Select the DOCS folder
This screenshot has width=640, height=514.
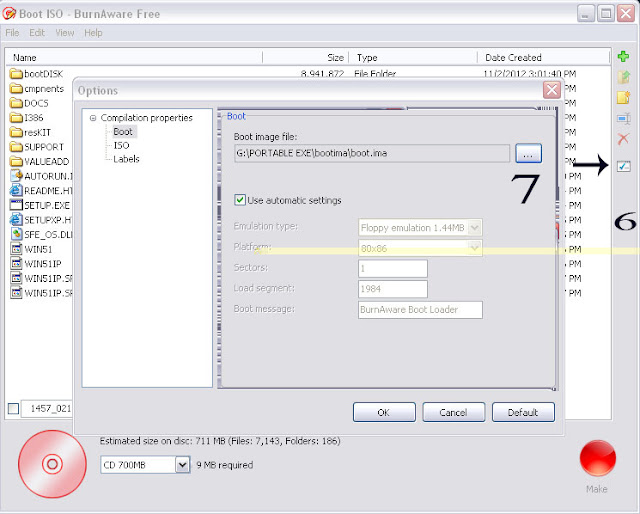29,103
